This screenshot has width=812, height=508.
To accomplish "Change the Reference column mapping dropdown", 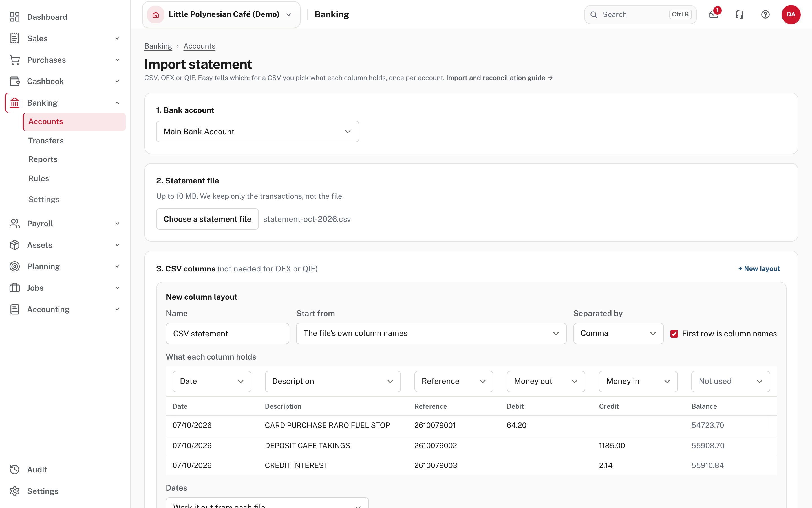I will 454,381.
